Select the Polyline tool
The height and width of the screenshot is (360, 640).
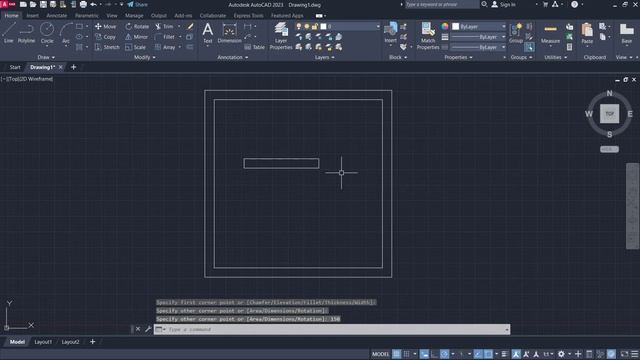(26, 33)
